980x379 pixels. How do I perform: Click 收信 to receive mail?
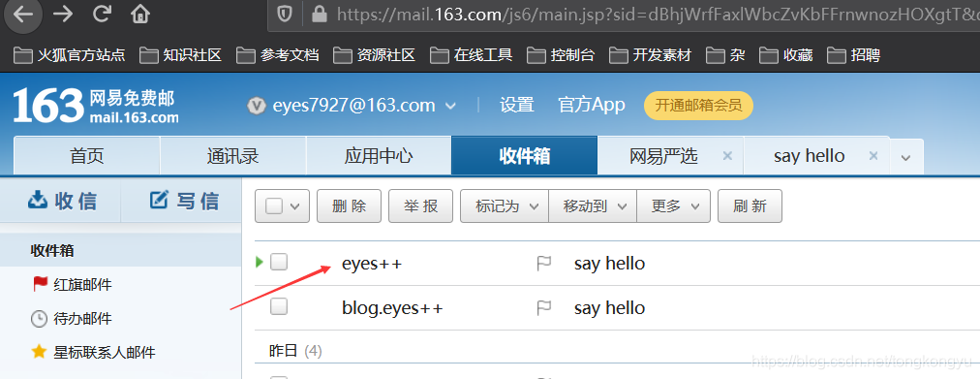pos(62,201)
